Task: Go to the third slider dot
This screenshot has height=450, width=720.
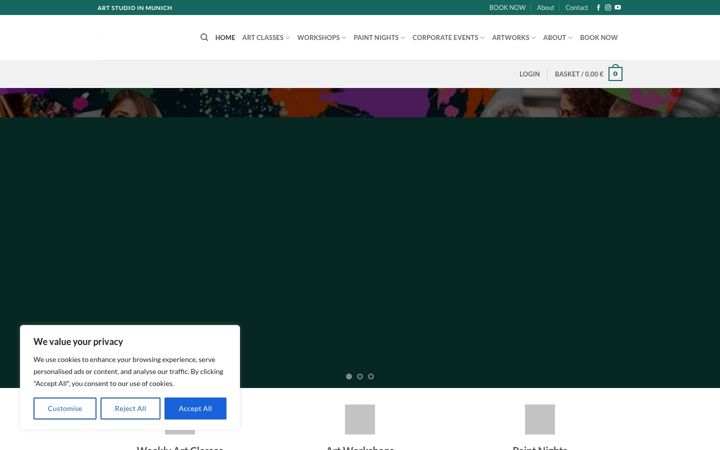Action: pyautogui.click(x=371, y=377)
